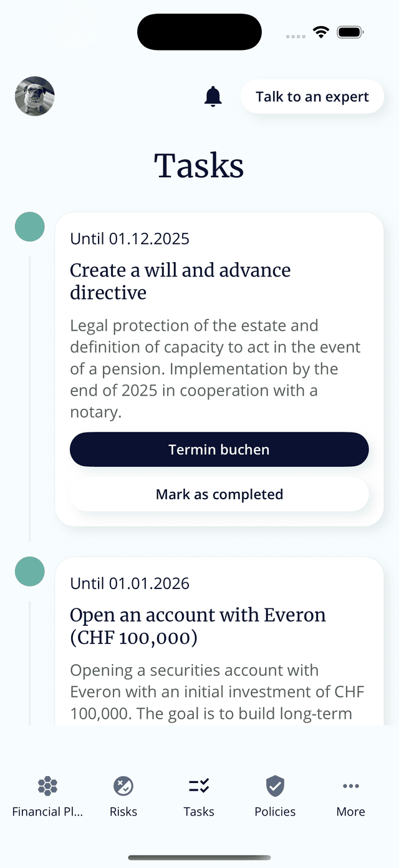Open the notification bell

pyautogui.click(x=212, y=97)
